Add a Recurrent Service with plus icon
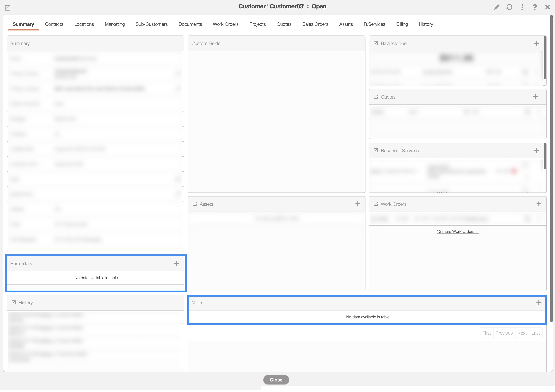This screenshot has width=555, height=392. [537, 150]
